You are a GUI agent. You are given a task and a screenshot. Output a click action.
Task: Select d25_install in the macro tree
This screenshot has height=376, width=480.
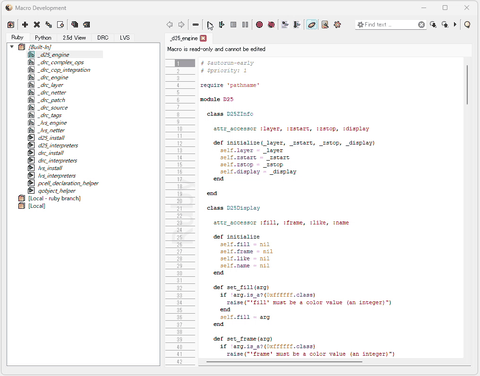(51, 138)
